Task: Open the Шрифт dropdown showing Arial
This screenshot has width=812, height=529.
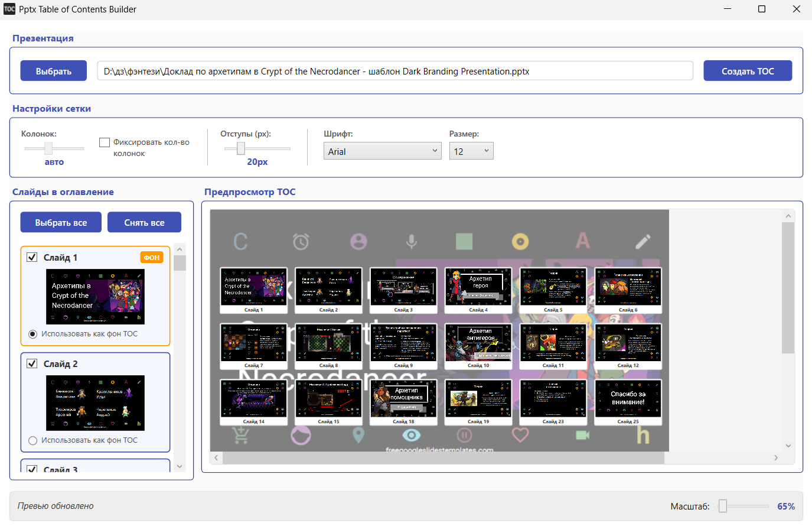Action: [383, 151]
